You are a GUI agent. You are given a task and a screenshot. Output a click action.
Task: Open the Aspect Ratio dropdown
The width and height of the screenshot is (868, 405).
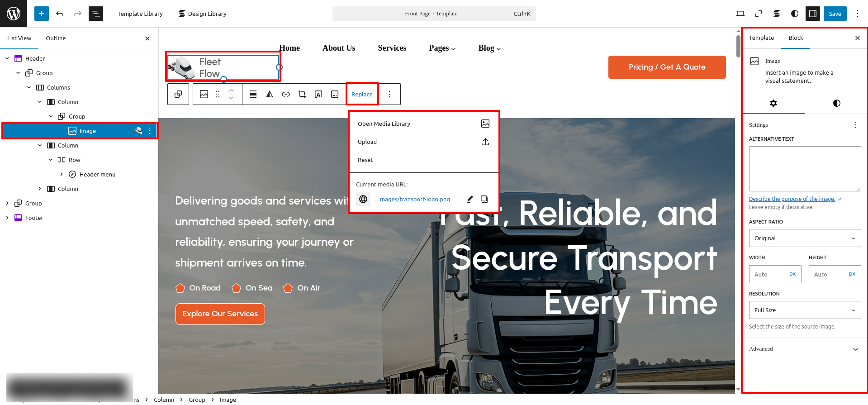[x=805, y=238]
